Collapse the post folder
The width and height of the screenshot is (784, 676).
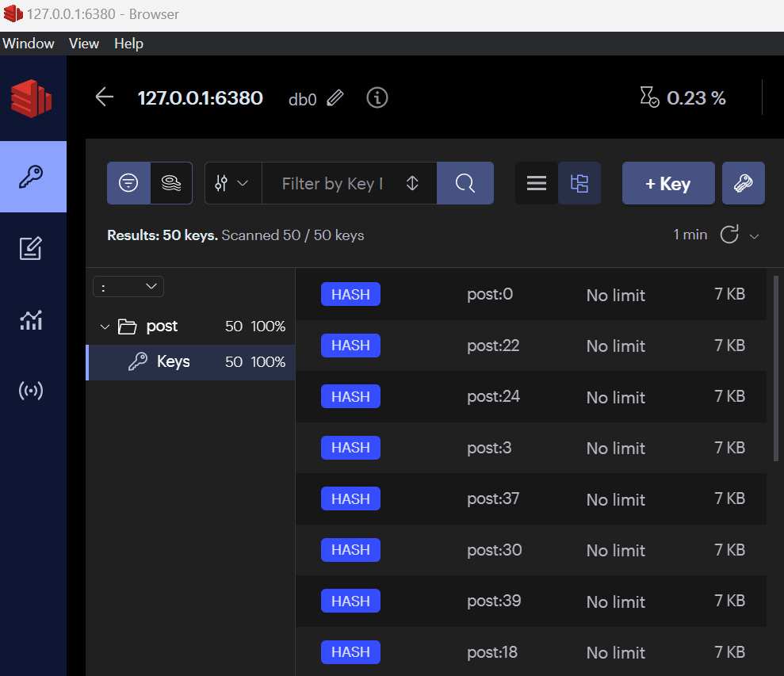coord(105,327)
